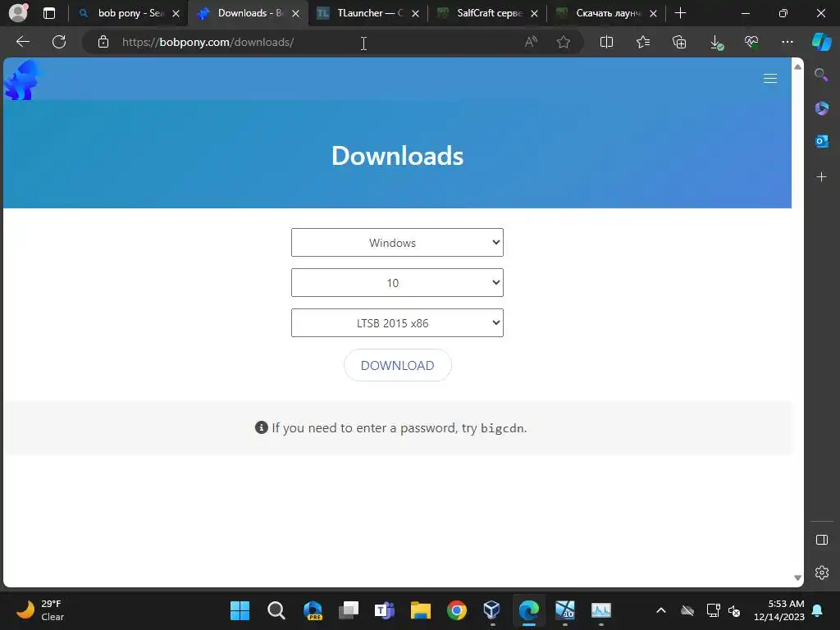Add a new sidebar app

point(821,177)
